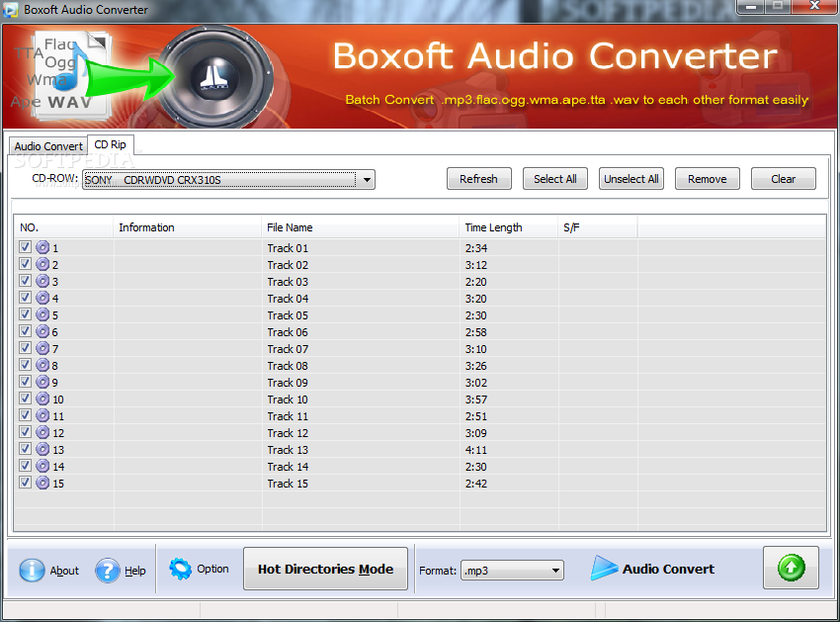Screen dimensions: 840x622
Task: Select the CD Rip tab
Action: coord(111,144)
